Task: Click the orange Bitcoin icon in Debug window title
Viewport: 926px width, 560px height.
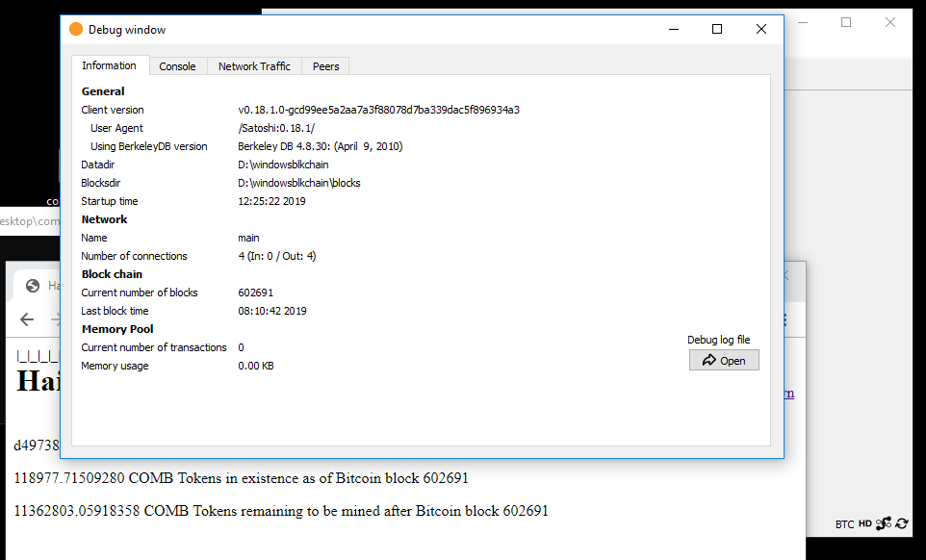Action: coord(76,29)
